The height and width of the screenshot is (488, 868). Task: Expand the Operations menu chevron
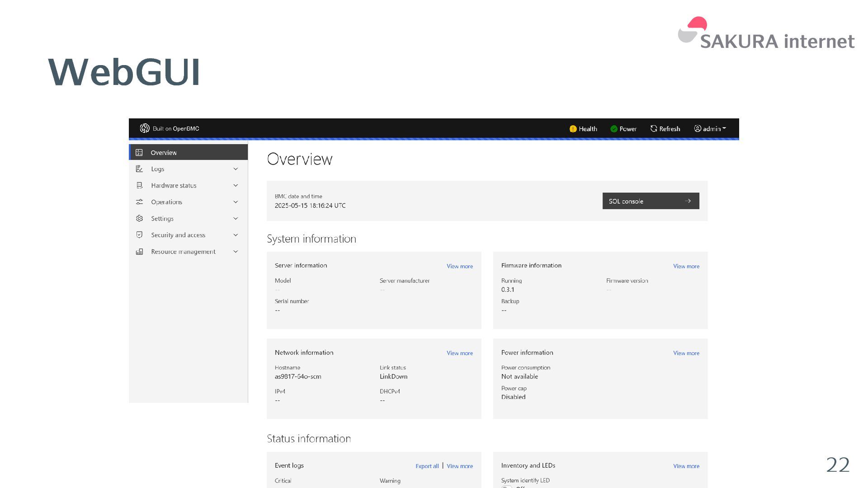pyautogui.click(x=236, y=202)
